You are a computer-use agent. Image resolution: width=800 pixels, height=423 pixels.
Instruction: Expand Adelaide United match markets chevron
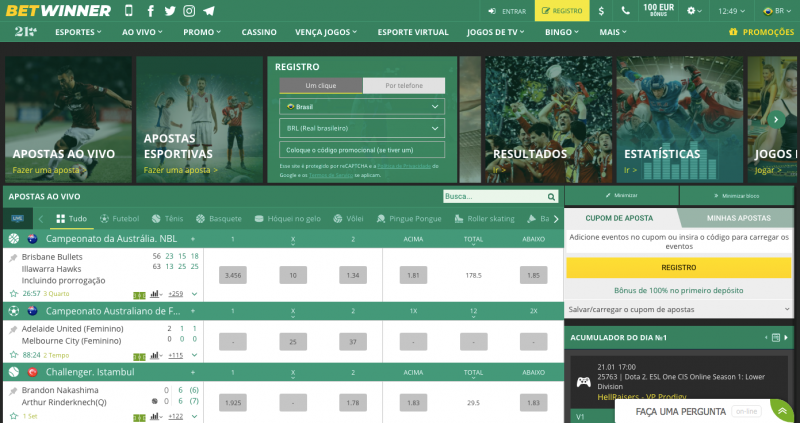click(x=194, y=356)
